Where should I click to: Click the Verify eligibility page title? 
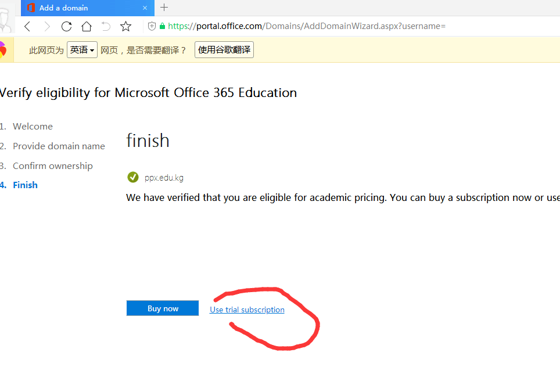(x=148, y=92)
